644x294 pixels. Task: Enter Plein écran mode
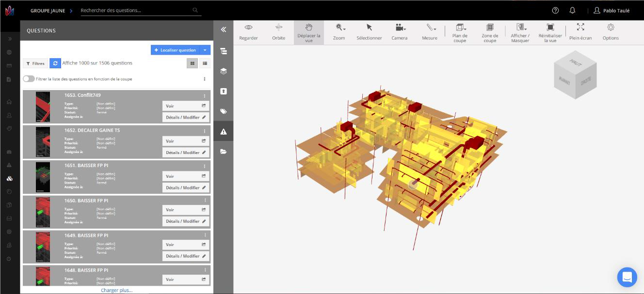click(x=580, y=32)
